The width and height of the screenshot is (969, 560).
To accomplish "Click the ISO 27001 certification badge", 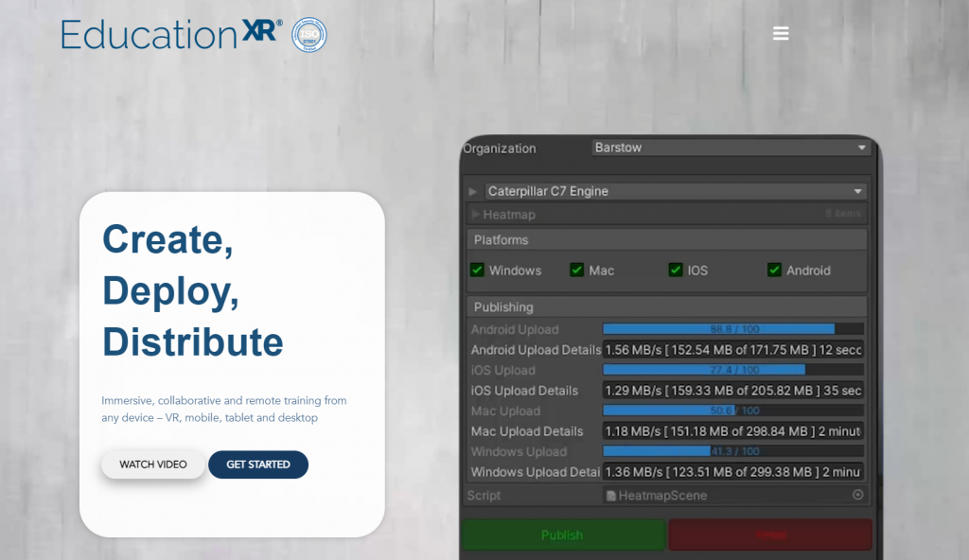I will pyautogui.click(x=309, y=35).
